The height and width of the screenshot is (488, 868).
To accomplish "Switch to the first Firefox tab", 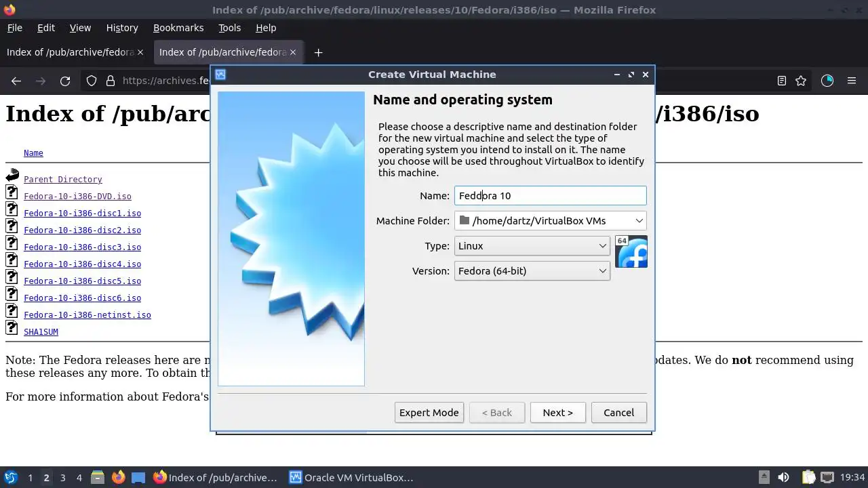I will pyautogui.click(x=75, y=52).
